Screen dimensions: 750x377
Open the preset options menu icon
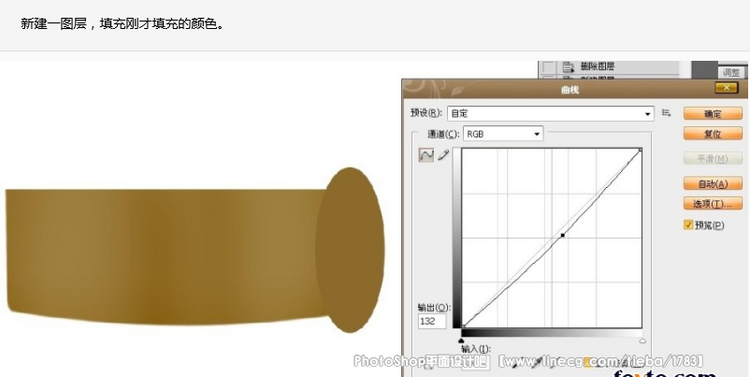click(x=666, y=113)
